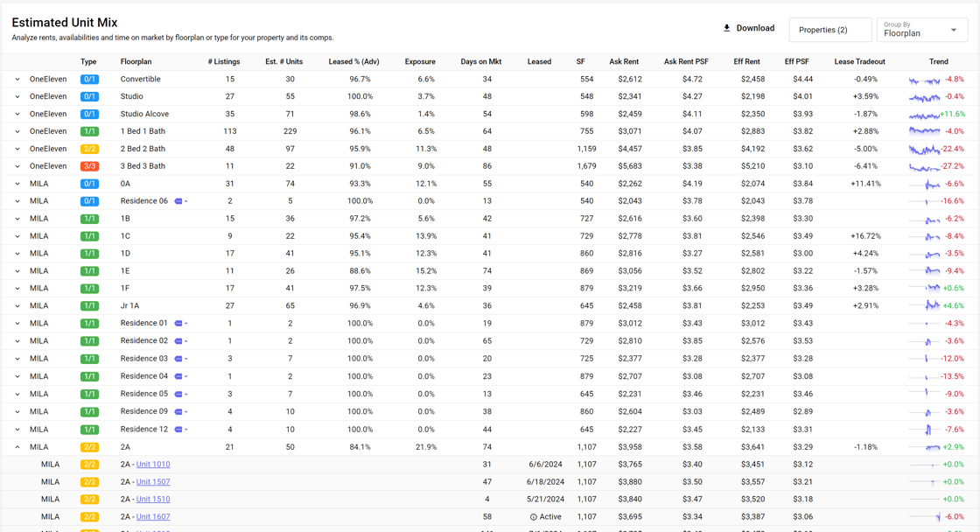Click the +16.72% lease tradeout cell

865,236
